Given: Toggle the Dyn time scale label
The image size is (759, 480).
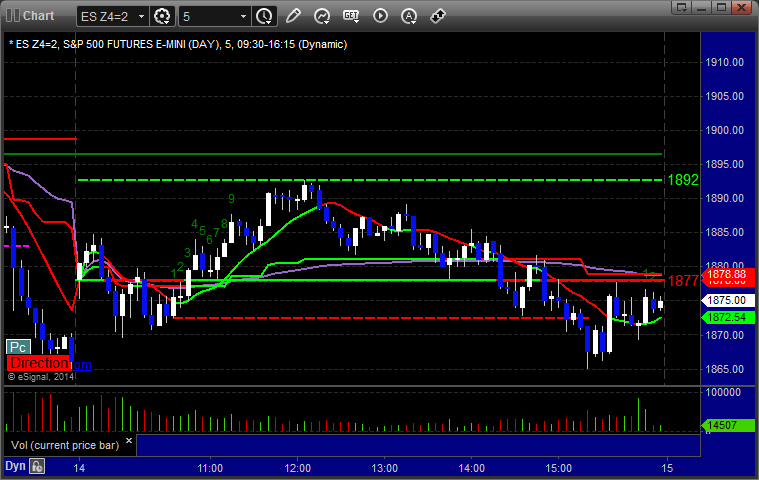Looking at the screenshot, I should (x=15, y=466).
